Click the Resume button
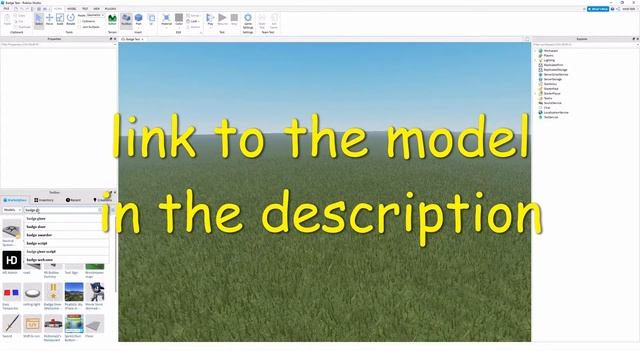 tap(222, 19)
